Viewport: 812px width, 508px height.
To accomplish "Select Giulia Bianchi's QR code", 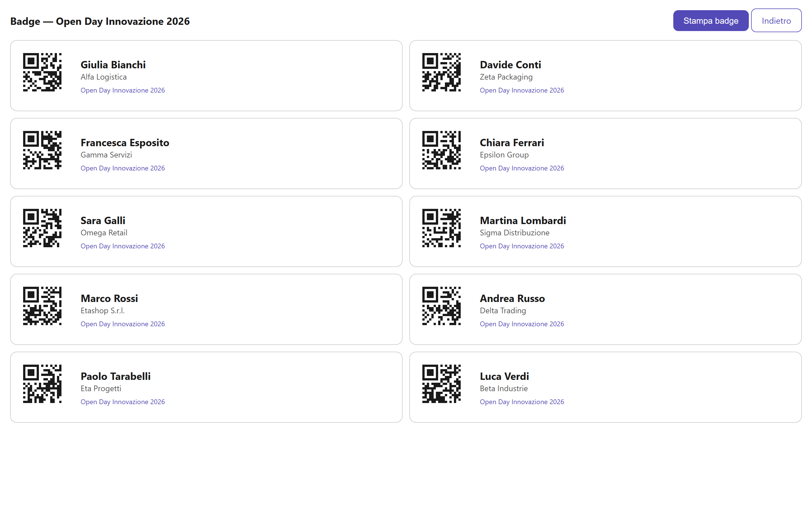I will (x=42, y=72).
